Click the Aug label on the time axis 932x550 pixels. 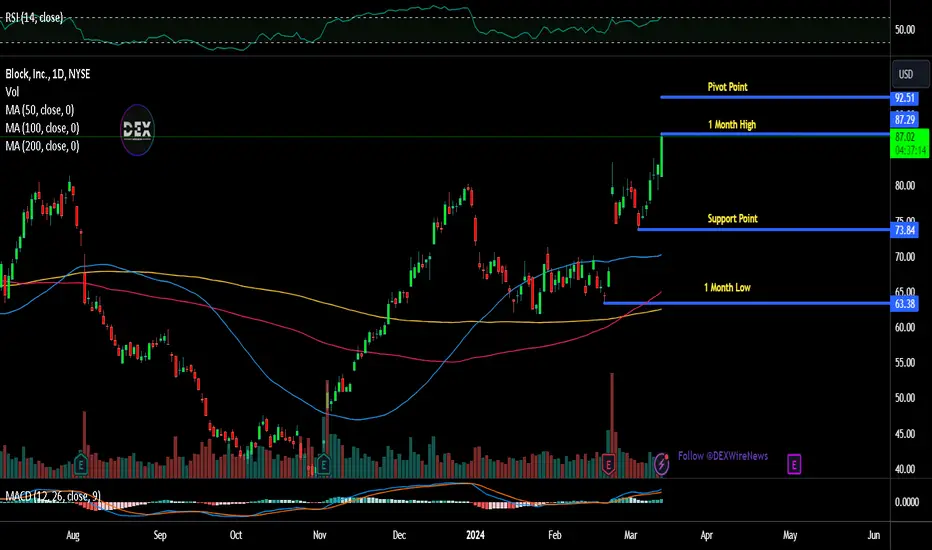coord(73,535)
